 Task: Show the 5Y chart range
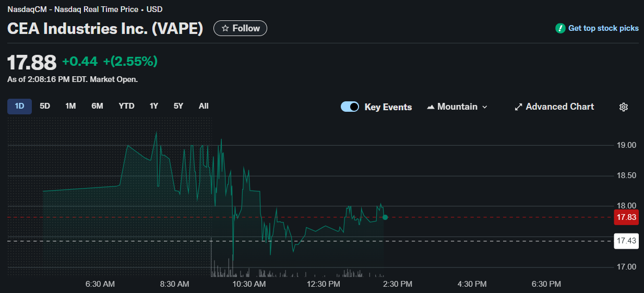[x=178, y=106]
